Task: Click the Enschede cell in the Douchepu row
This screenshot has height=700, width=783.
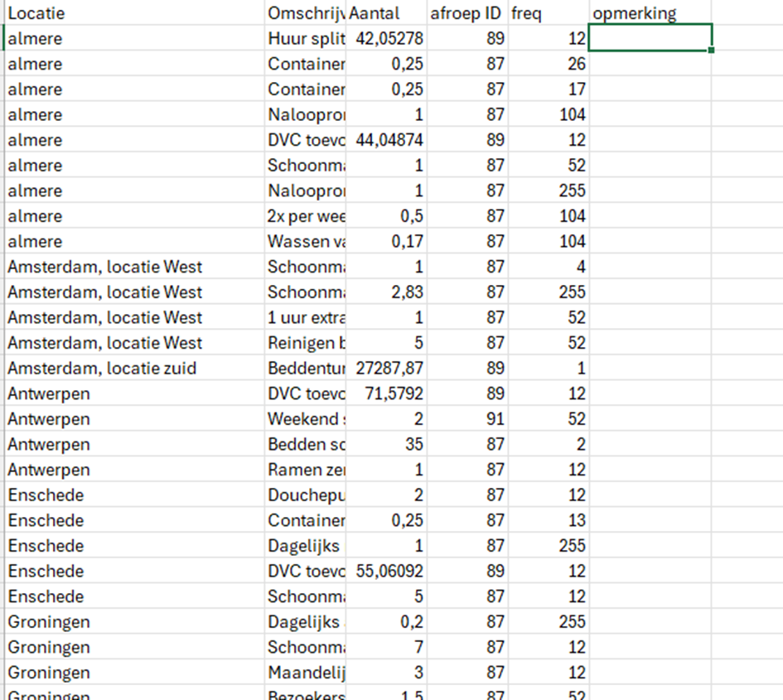Action: click(134, 495)
